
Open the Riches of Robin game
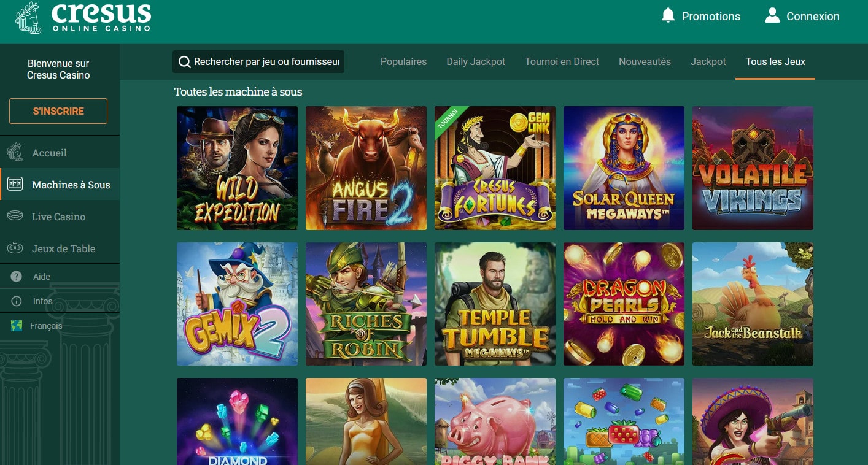click(366, 304)
